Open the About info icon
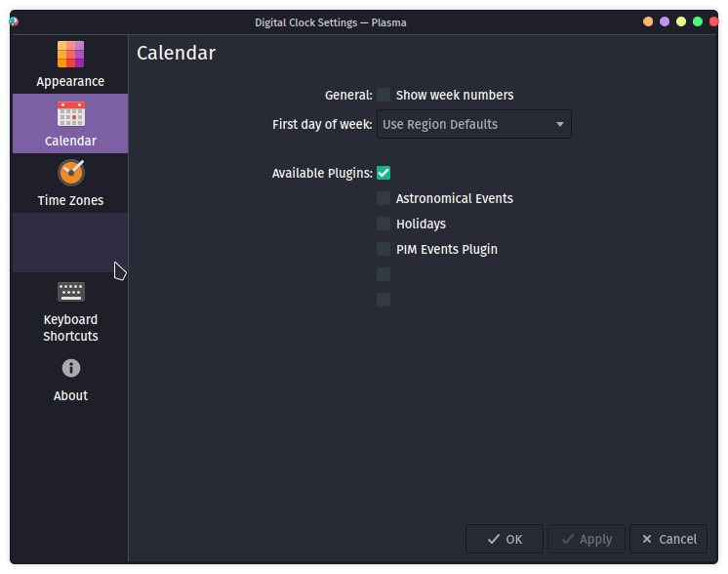This screenshot has height=574, width=728. pyautogui.click(x=71, y=368)
